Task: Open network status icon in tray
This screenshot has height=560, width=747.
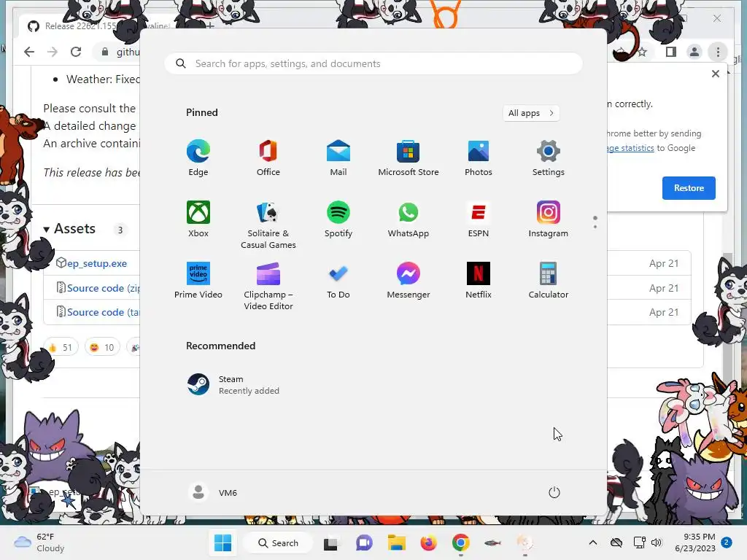Action: click(x=639, y=542)
